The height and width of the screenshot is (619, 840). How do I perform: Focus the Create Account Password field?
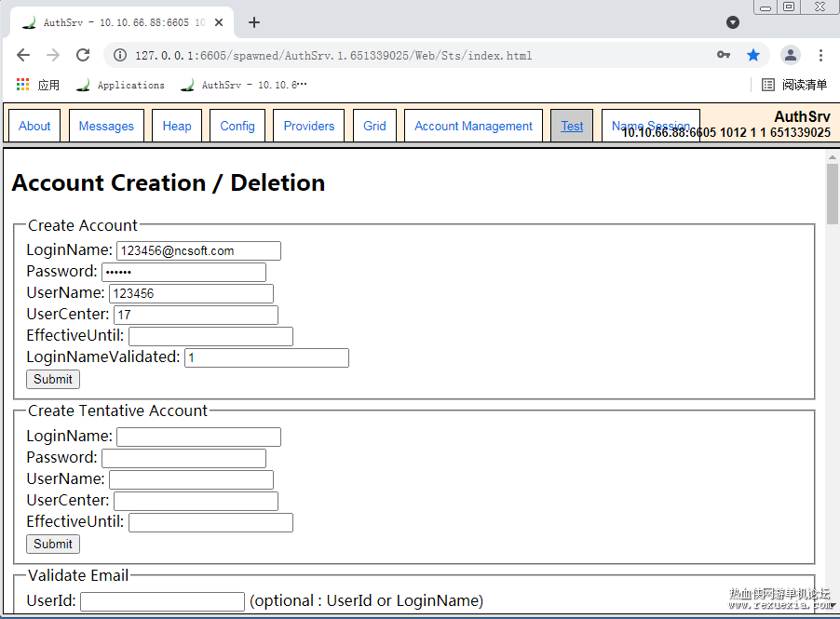tap(183, 272)
